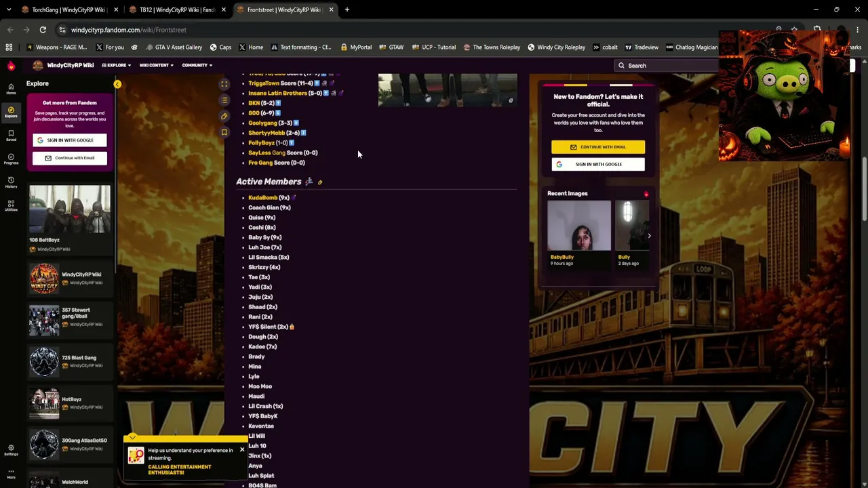Screen dimensions: 868x488
Task: Open a new browser tab
Action: pyautogui.click(x=347, y=9)
